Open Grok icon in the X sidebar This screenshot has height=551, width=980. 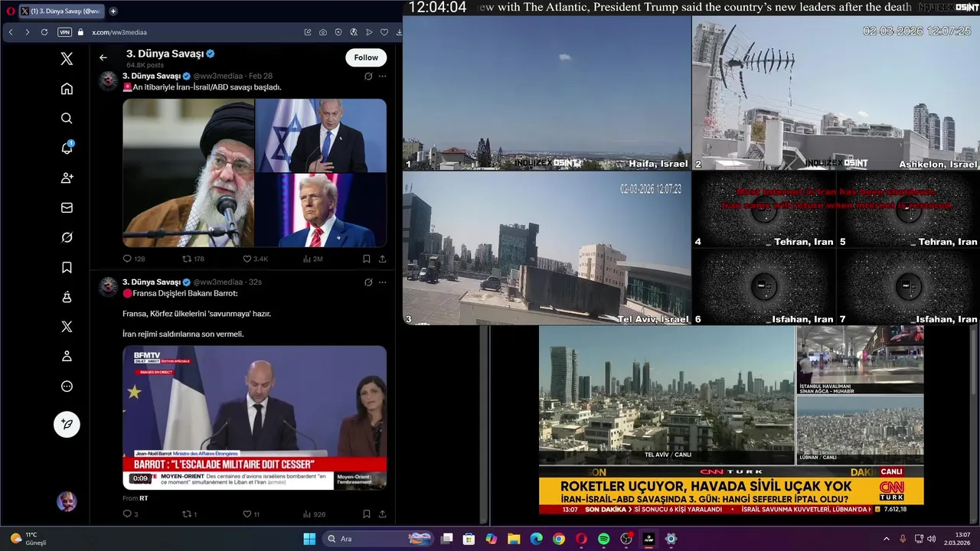pos(67,237)
